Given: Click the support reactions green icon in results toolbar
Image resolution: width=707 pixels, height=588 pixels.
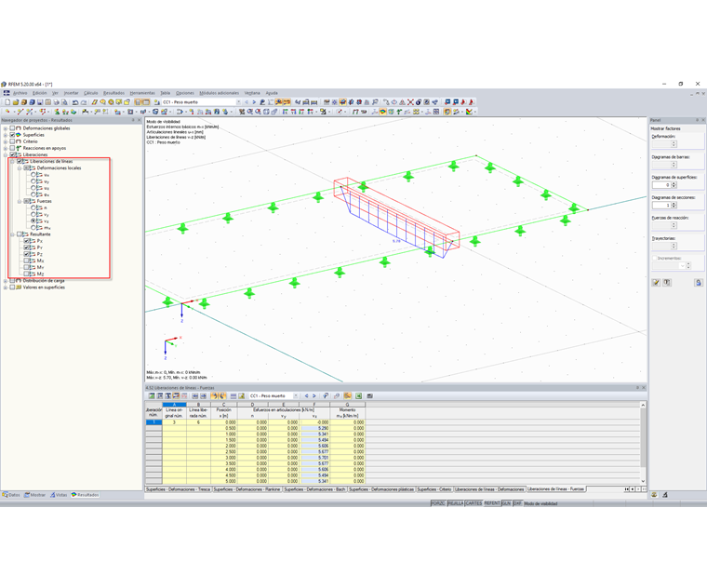Looking at the screenshot, I should coord(399,112).
